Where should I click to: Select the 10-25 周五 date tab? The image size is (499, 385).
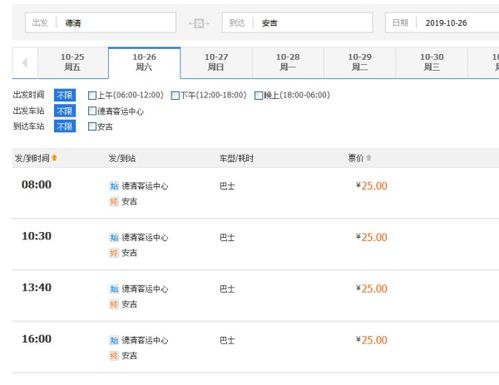pos(73,62)
